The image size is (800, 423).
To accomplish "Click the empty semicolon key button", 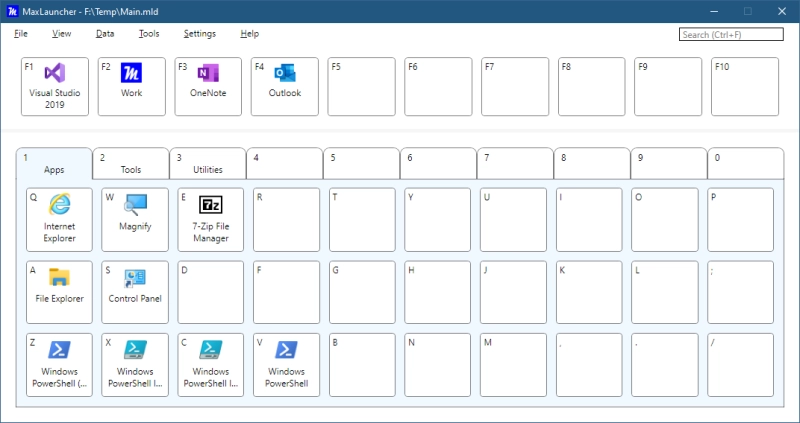I will click(740, 292).
